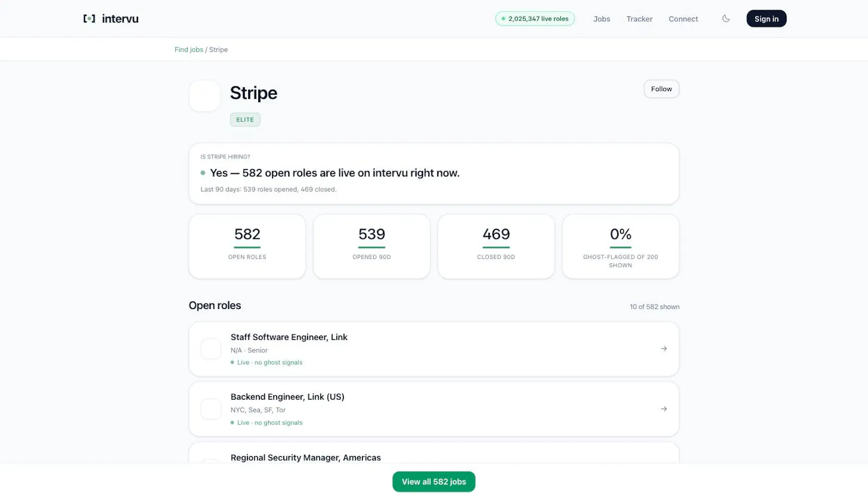Click the 582 Open Roles stat card
This screenshot has height=500, width=868.
[247, 246]
